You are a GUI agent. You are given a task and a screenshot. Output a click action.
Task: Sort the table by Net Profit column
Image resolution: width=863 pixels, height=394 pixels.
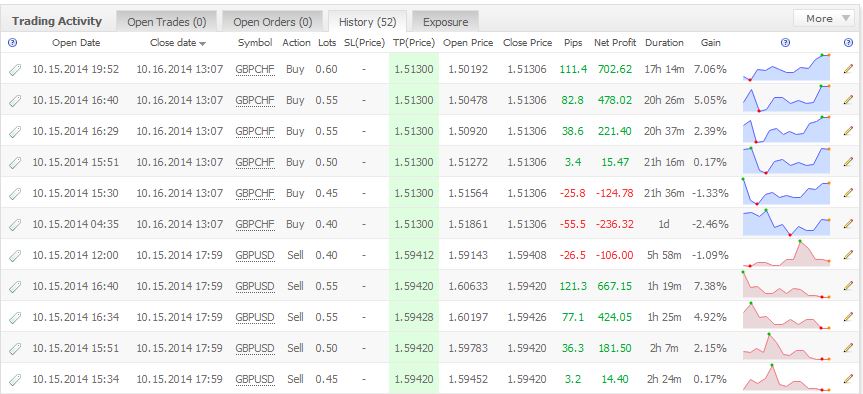[x=615, y=42]
